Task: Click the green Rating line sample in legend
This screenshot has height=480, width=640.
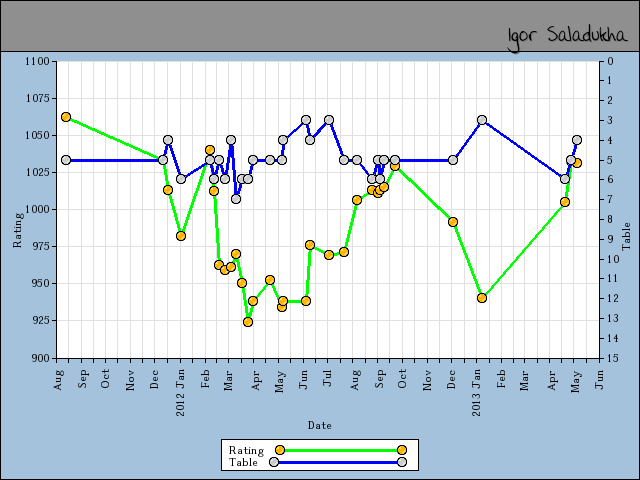Action: tap(340, 450)
